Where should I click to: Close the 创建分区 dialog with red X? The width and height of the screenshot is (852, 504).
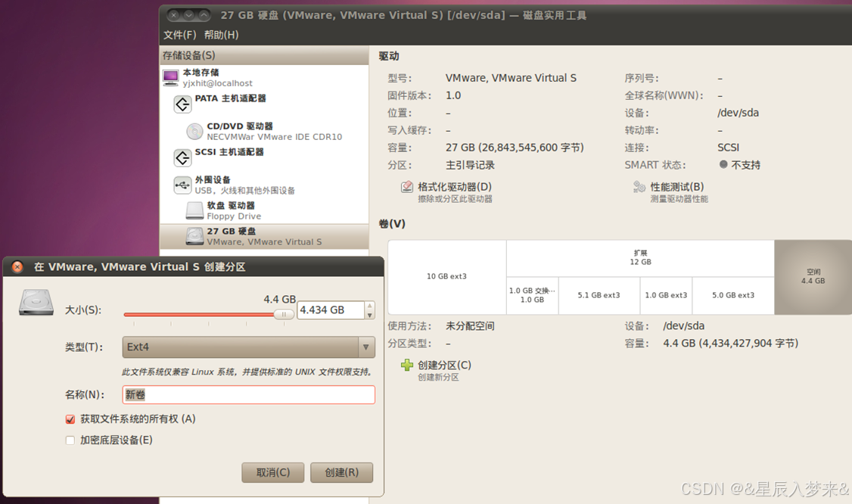[17, 267]
